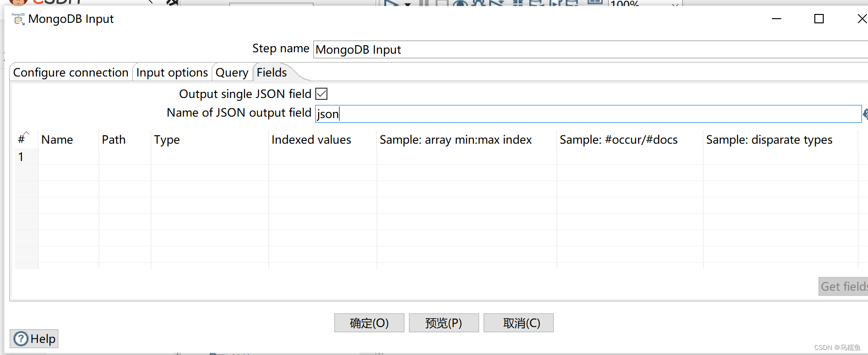Preview data with the 预览(P) button
The height and width of the screenshot is (355, 868).
[x=444, y=323]
